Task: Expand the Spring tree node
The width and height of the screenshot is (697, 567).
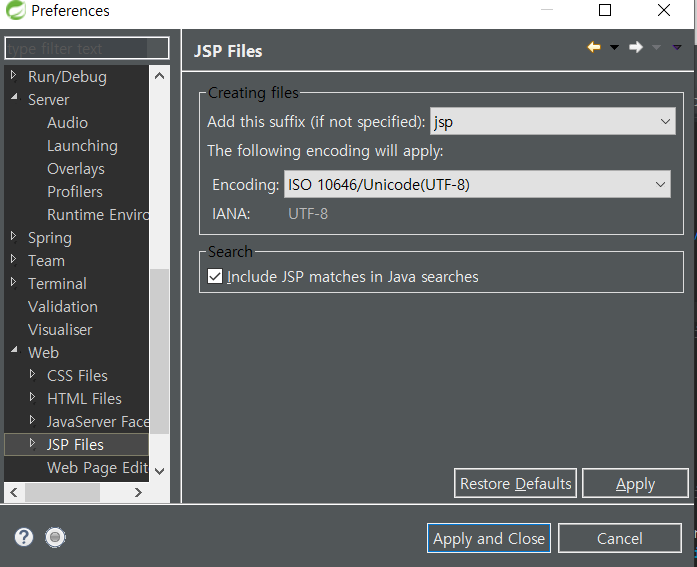Action: [13, 236]
